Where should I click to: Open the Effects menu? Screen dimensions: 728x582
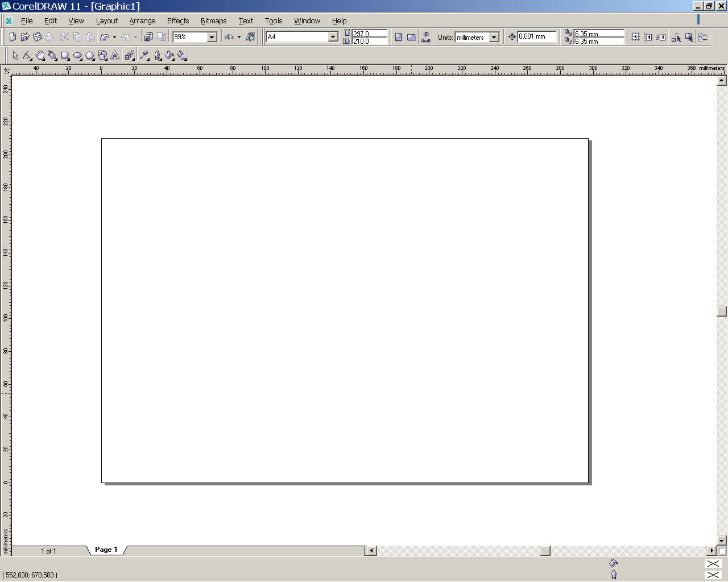(x=178, y=20)
